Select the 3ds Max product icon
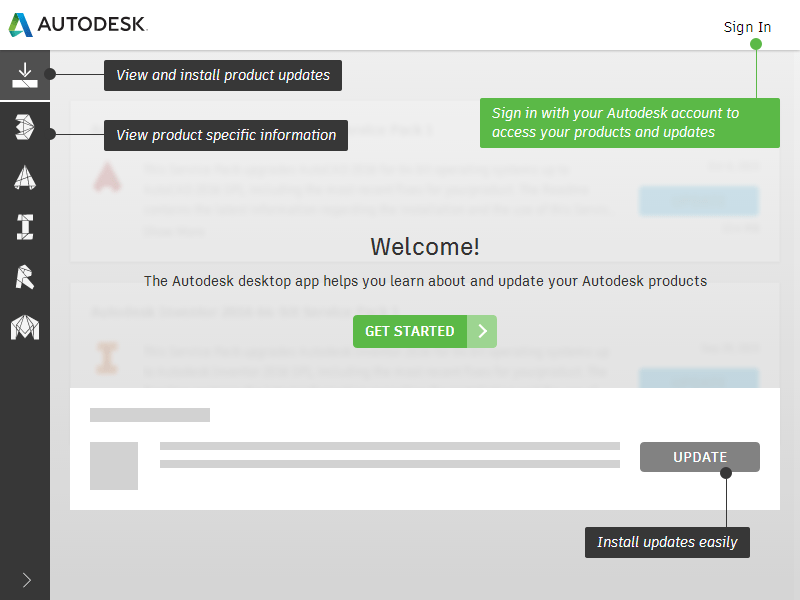 pyautogui.click(x=24, y=127)
